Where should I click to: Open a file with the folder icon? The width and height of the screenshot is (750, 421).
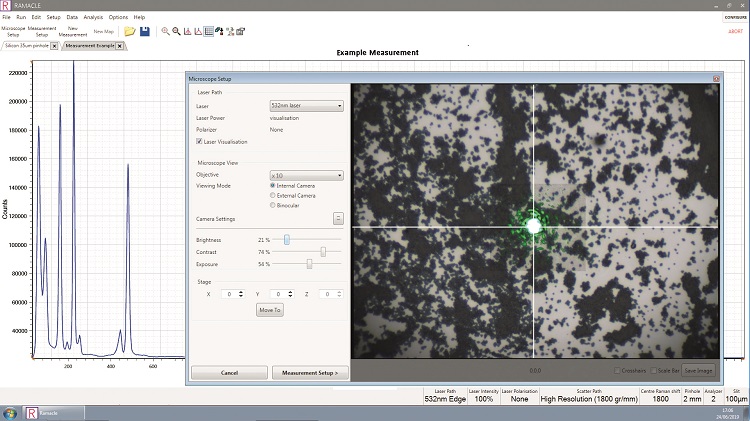click(130, 32)
